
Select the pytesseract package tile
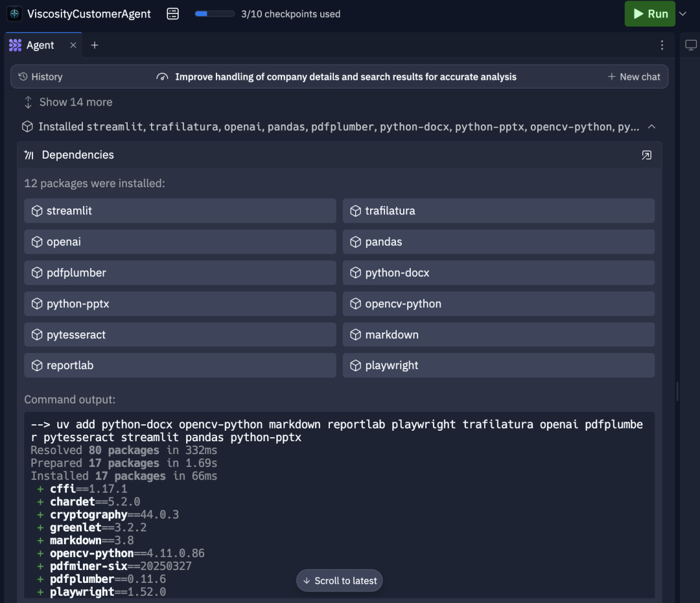(x=180, y=334)
